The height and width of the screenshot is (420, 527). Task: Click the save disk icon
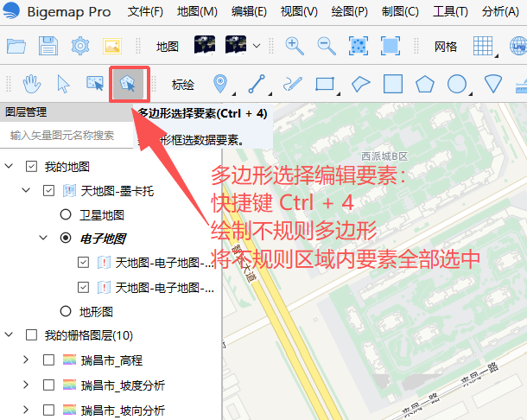pos(48,46)
